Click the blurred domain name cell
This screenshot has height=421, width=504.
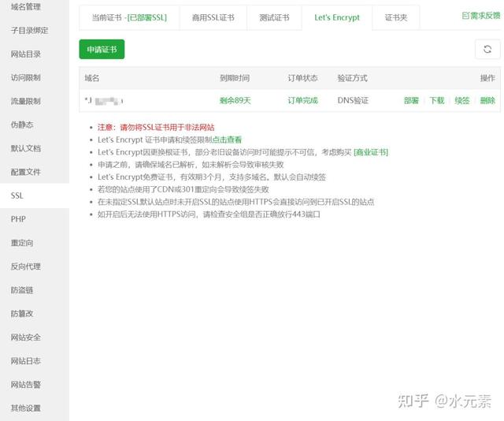click(x=104, y=101)
